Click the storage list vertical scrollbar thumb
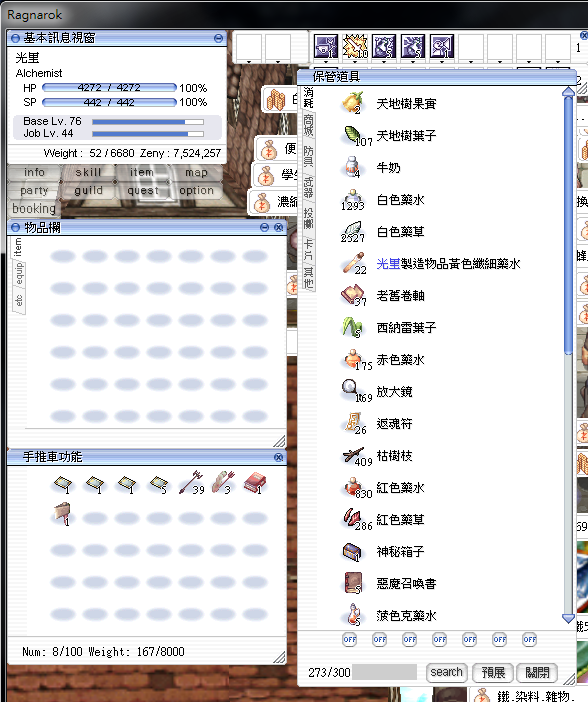This screenshot has height=702, width=588. [x=568, y=225]
